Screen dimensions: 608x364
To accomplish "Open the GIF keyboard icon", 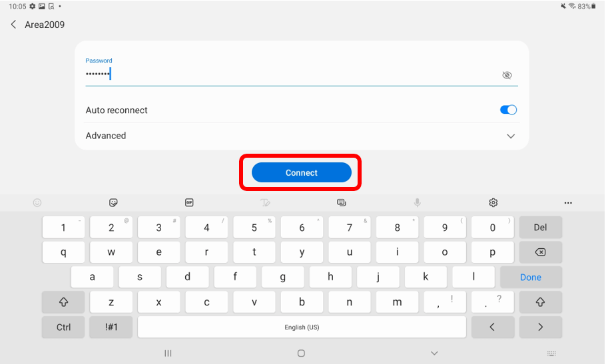I will (189, 203).
